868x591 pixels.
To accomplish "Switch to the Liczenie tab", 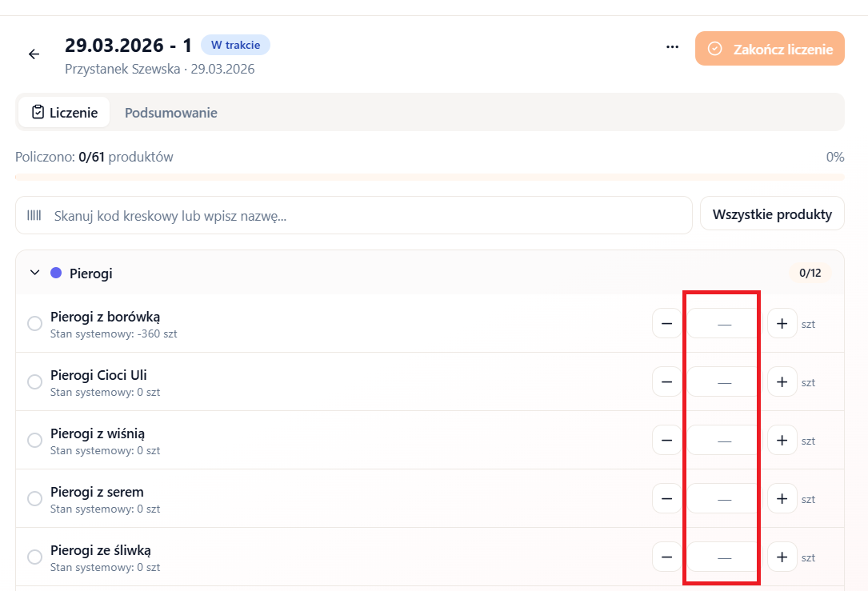I will [64, 112].
